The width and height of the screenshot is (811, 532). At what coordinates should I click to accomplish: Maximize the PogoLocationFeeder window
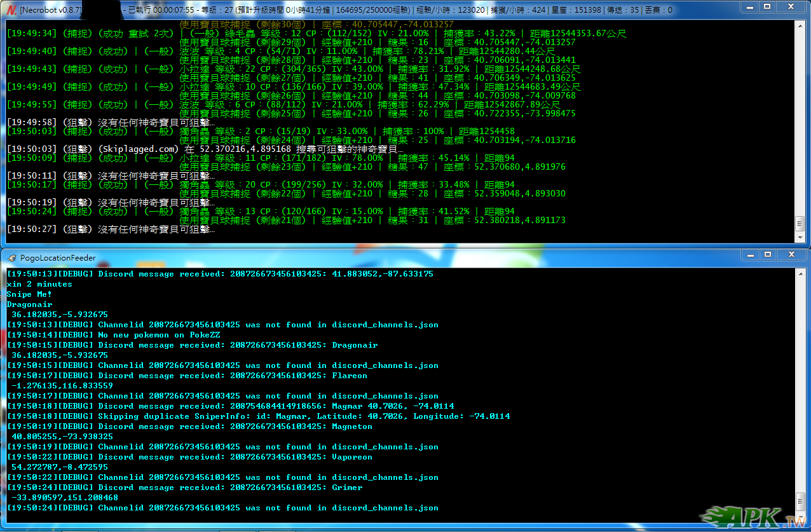768,256
